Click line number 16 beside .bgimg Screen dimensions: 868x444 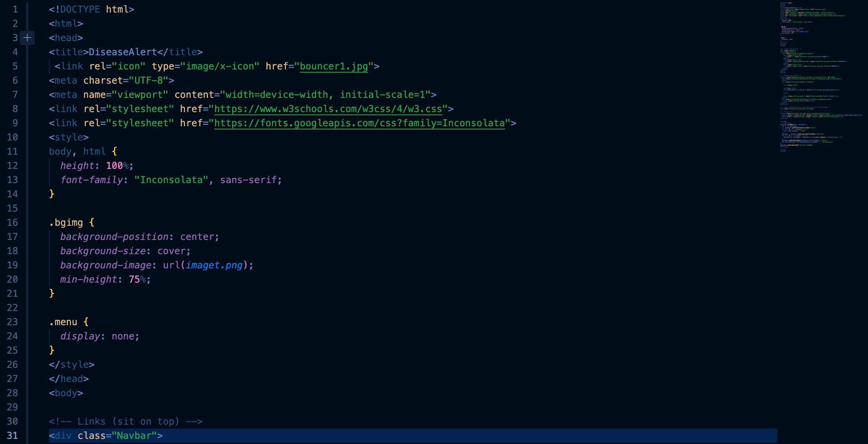tap(13, 223)
